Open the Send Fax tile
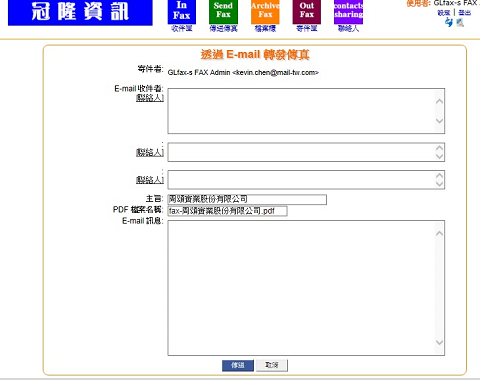The width and height of the screenshot is (480, 380). point(223,12)
